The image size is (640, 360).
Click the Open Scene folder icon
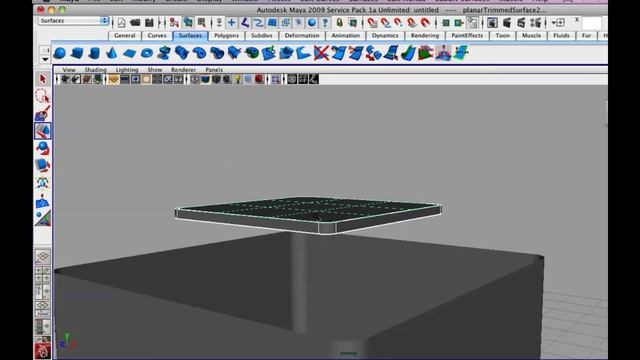[x=135, y=23]
